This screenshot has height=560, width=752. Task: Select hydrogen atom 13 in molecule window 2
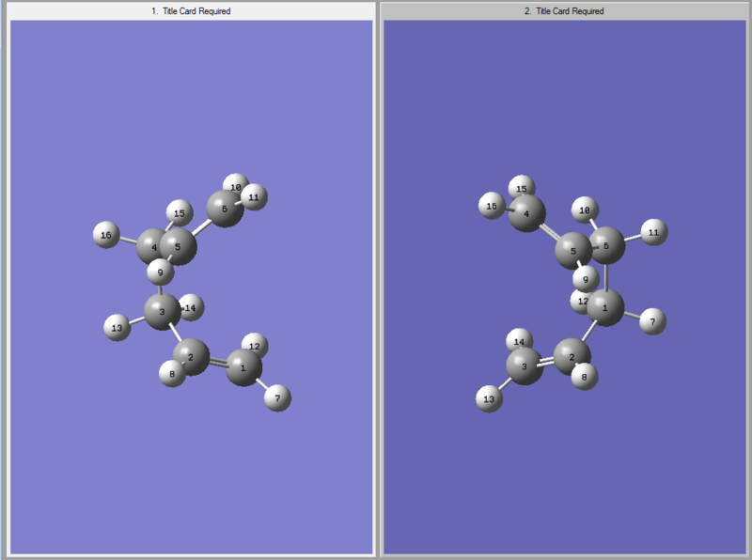click(489, 399)
